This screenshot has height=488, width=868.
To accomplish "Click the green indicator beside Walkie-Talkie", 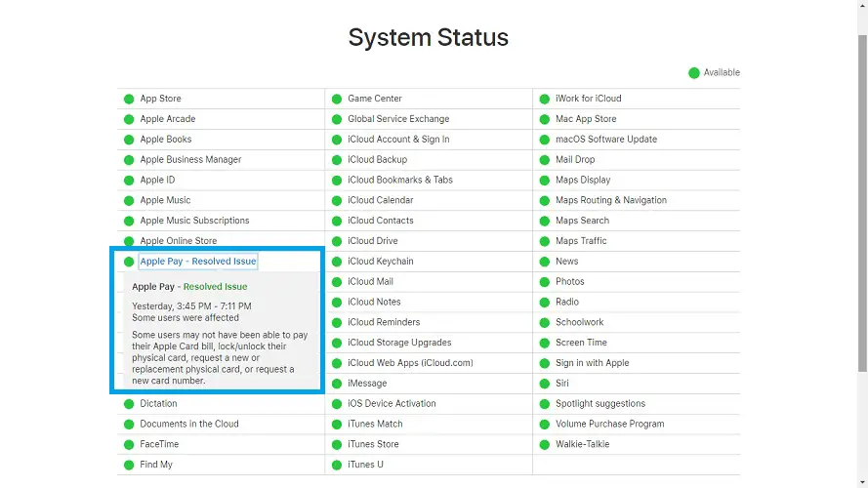I will pyautogui.click(x=545, y=444).
